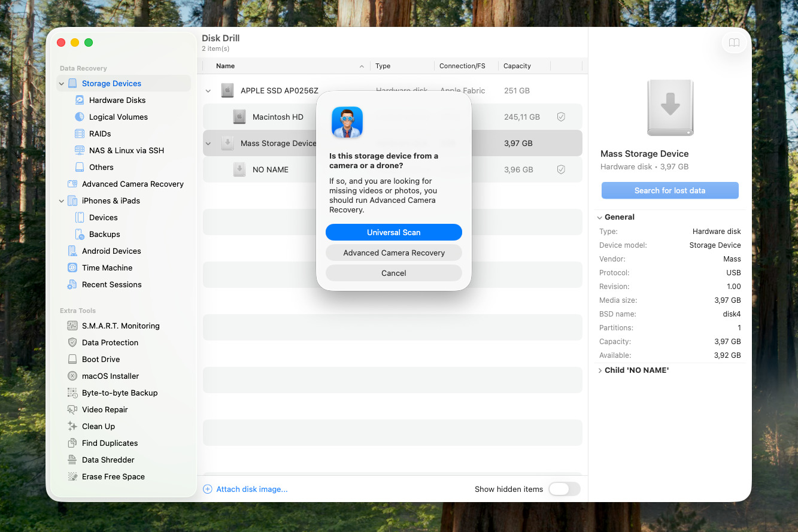Click the Devices icon under iPhones & iPads
798x532 pixels.
[80, 217]
